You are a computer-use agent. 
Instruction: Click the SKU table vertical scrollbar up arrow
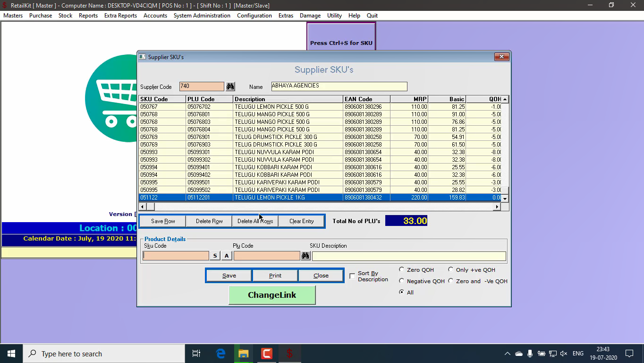click(505, 99)
